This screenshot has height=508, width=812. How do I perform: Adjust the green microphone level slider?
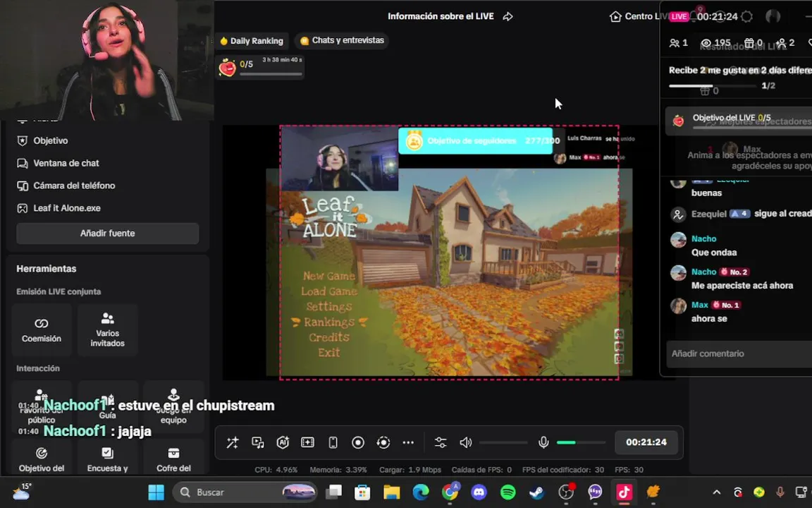(x=581, y=442)
